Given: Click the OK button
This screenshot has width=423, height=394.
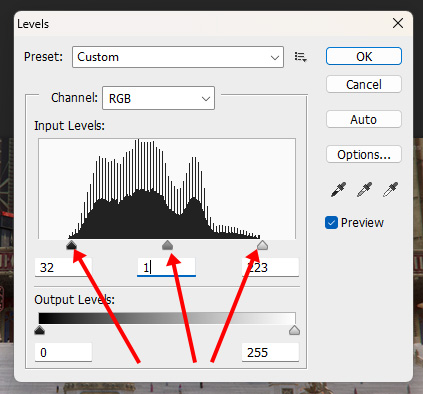Looking at the screenshot, I should click(x=364, y=56).
